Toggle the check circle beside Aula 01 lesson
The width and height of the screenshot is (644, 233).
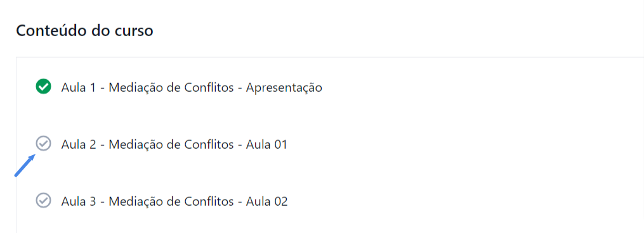coord(43,144)
